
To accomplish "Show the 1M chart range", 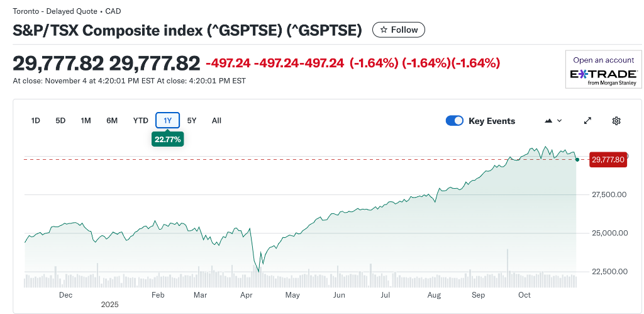I will [86, 121].
